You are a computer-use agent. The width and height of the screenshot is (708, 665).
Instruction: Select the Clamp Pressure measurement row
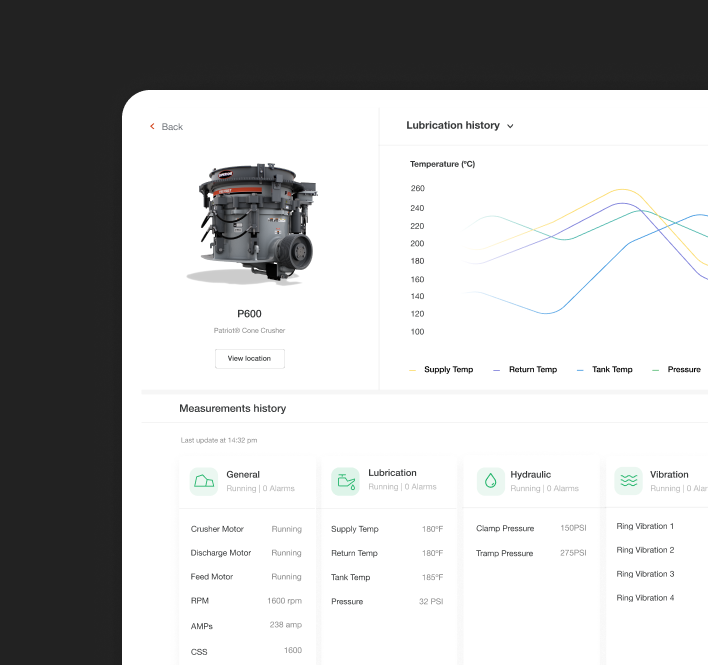(530, 528)
